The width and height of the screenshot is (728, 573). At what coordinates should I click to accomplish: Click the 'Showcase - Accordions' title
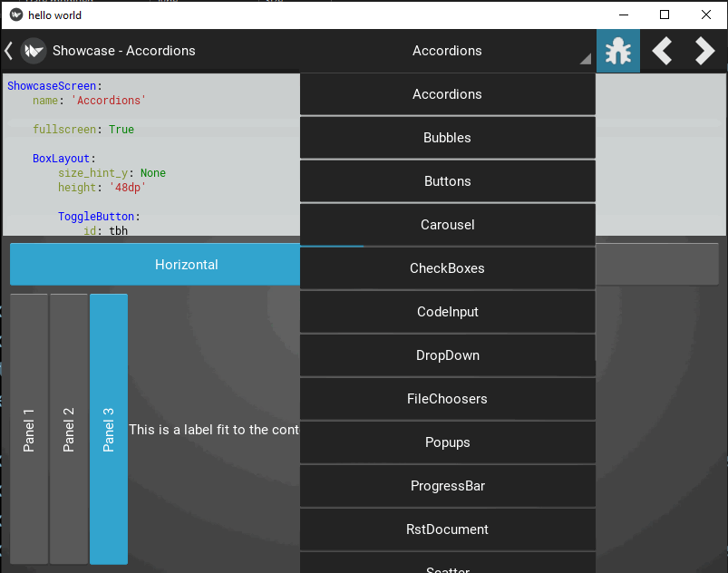124,51
